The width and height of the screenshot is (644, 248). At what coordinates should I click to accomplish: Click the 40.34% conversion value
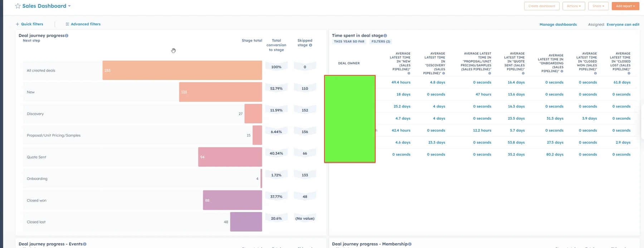click(x=276, y=153)
